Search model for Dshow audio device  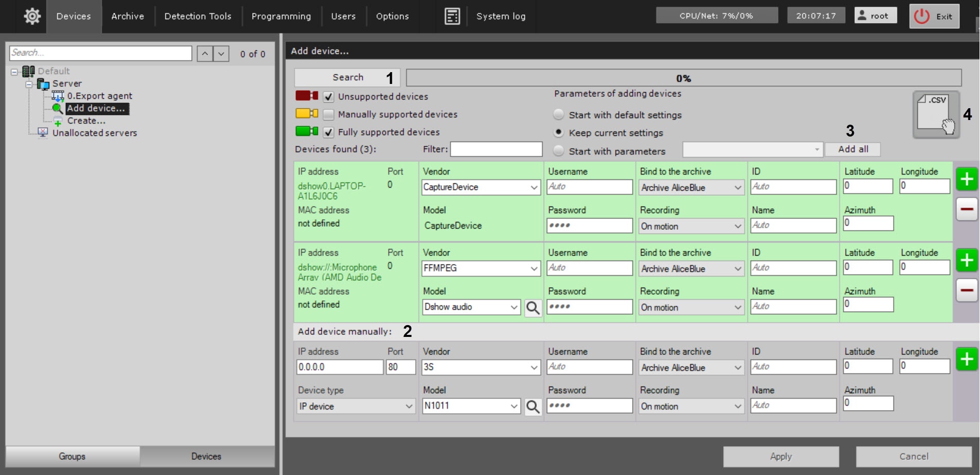(x=533, y=308)
